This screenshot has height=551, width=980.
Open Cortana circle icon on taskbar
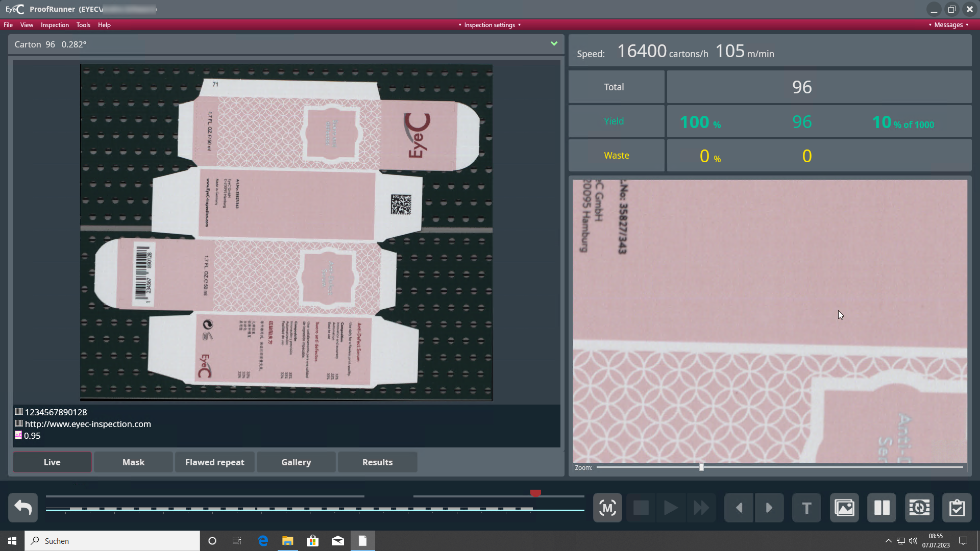[212, 541]
